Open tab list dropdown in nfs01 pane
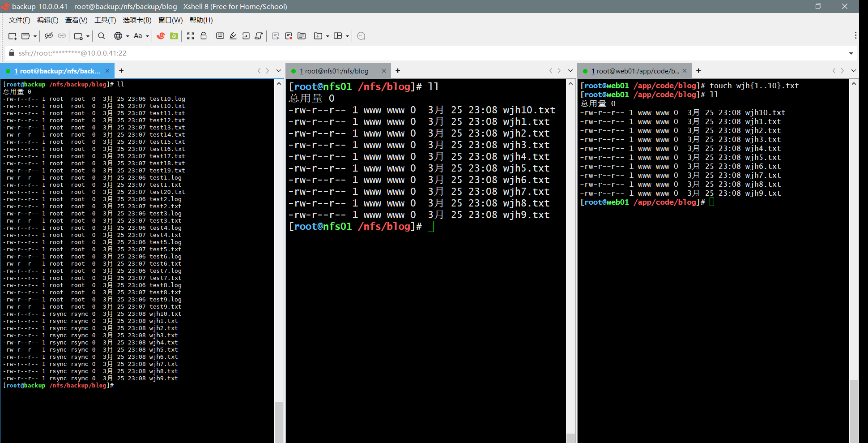Viewport: 868px width, 443px height. 570,71
